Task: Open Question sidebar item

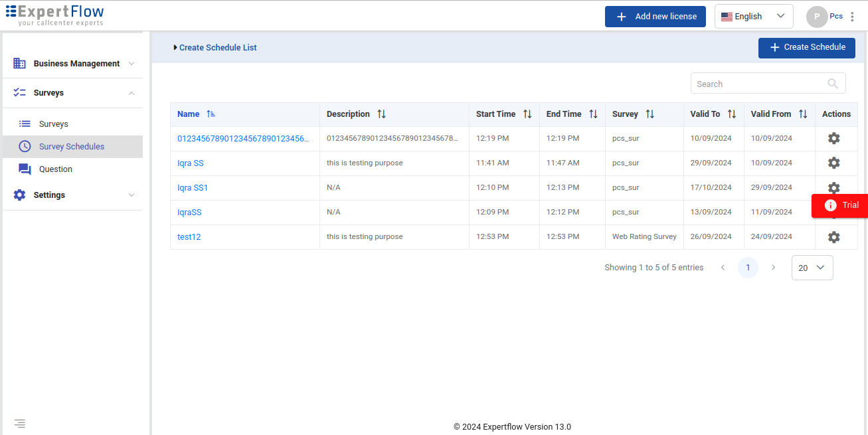Action: click(x=55, y=169)
